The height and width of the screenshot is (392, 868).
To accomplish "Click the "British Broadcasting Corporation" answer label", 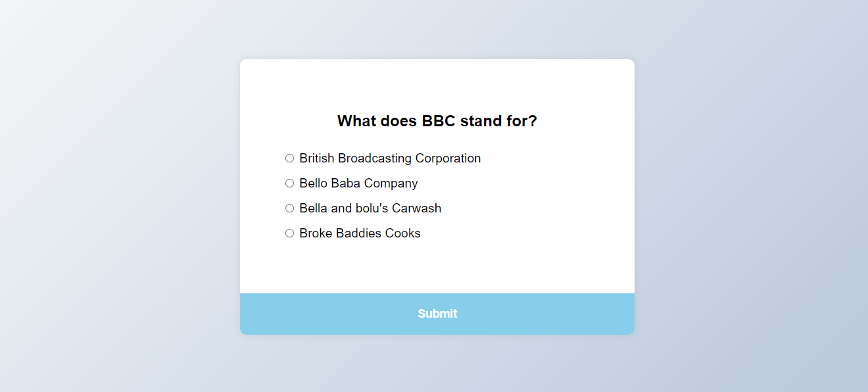I will pos(390,159).
